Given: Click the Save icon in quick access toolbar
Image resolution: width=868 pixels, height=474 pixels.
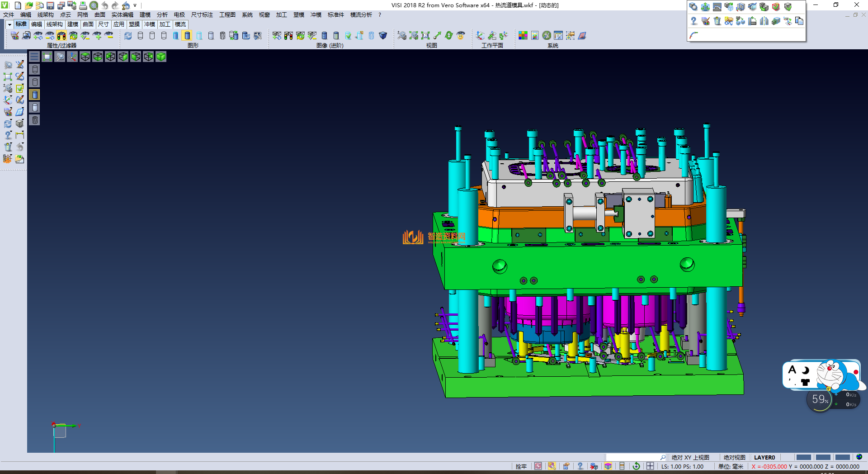Looking at the screenshot, I should (x=50, y=5).
